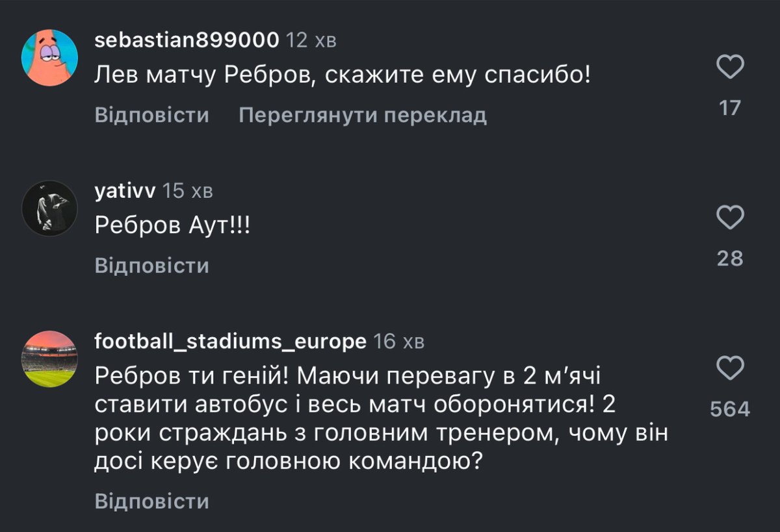Click Переглянути переклад to translate the comment
The height and width of the screenshot is (532, 780).
click(x=363, y=116)
